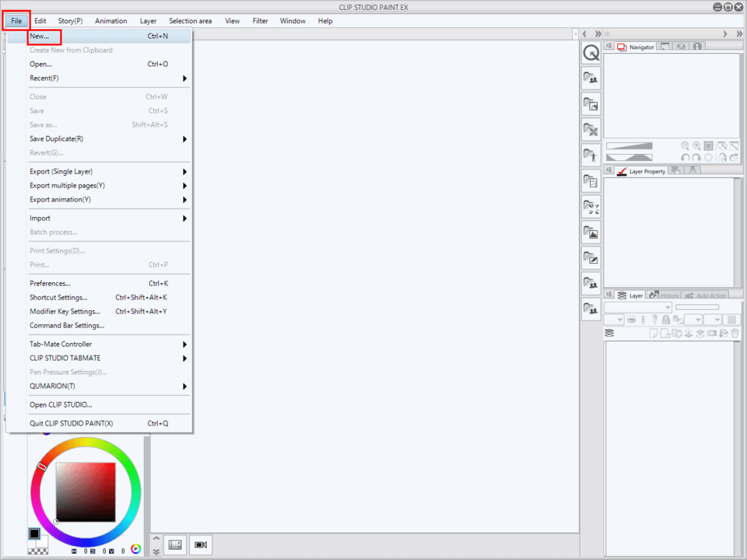Click the camera icon below the canvas

200,544
